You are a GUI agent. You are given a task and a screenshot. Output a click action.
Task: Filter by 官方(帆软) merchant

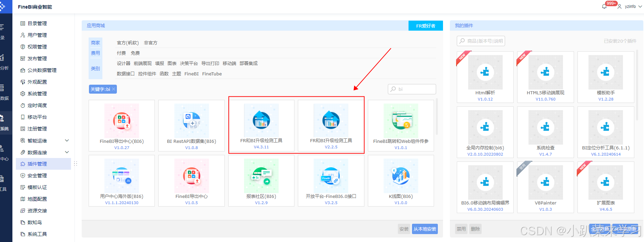128,43
